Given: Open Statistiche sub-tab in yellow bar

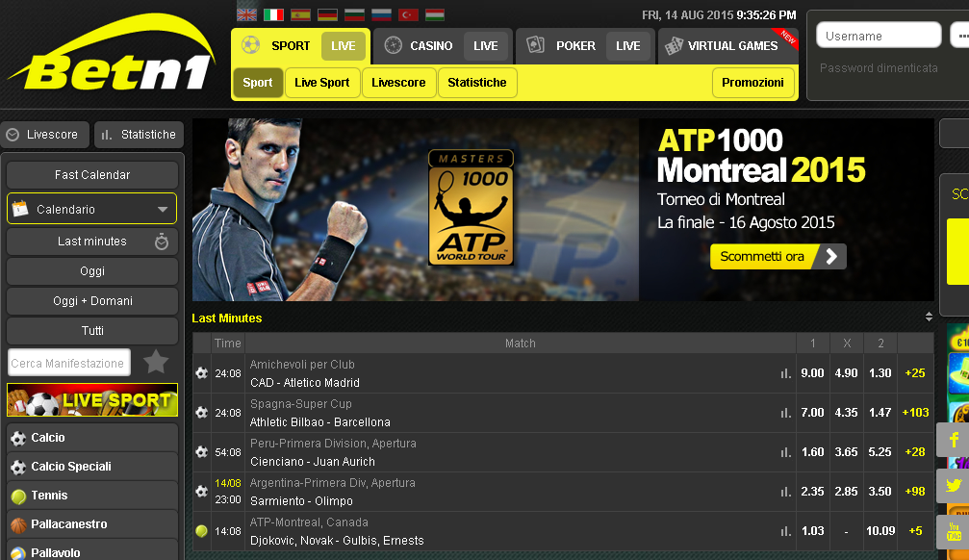Looking at the screenshot, I should click(x=477, y=82).
